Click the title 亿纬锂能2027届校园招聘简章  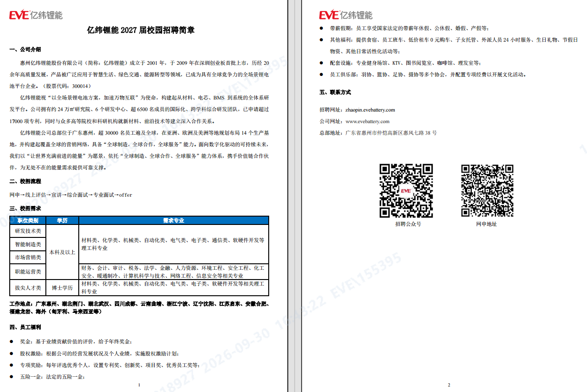141,30
